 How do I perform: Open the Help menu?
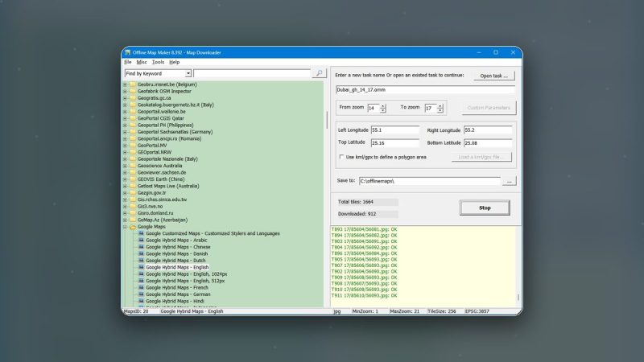[174, 62]
